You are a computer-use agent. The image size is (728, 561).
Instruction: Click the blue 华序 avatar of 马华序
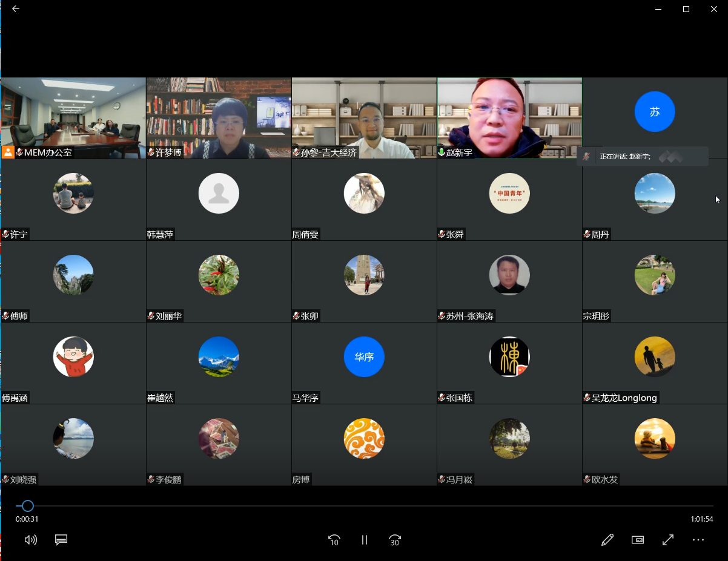[x=364, y=357]
